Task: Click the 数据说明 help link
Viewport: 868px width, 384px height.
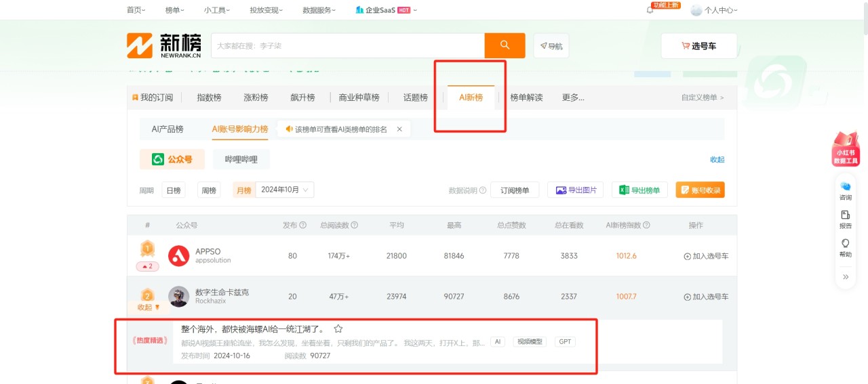Action: pos(467,190)
